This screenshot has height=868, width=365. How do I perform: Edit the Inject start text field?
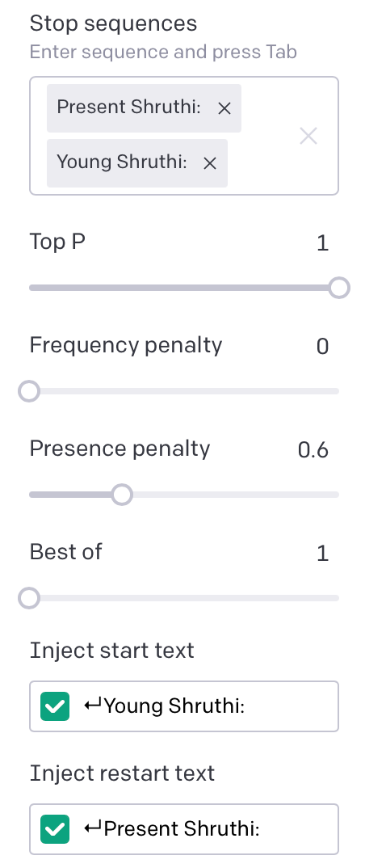184,706
